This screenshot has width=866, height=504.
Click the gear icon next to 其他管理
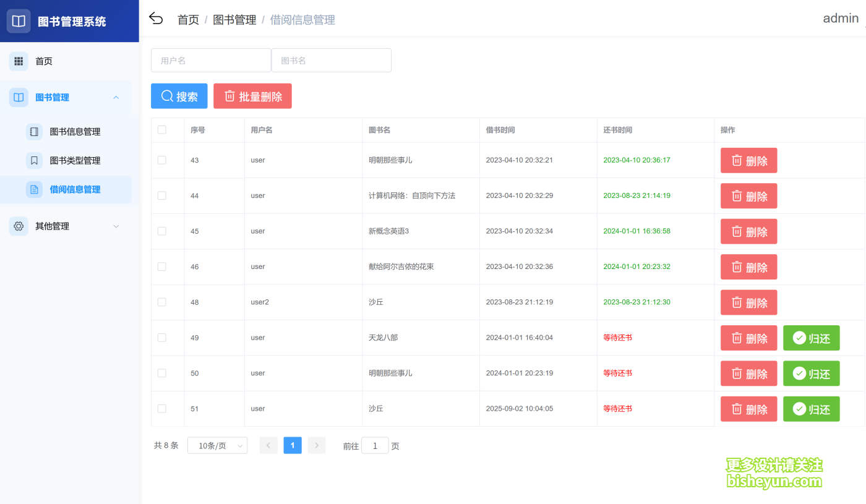(x=17, y=226)
